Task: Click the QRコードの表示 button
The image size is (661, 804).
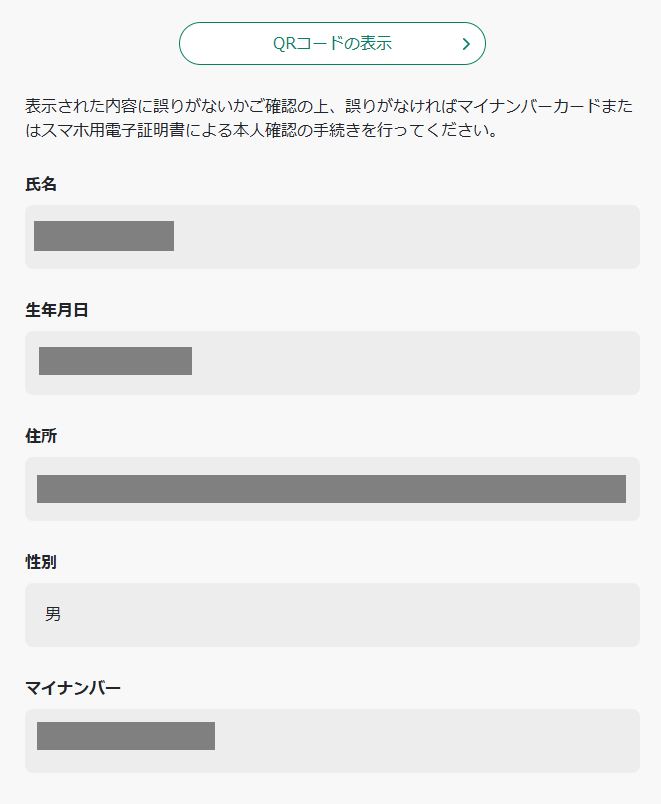Action: click(331, 43)
